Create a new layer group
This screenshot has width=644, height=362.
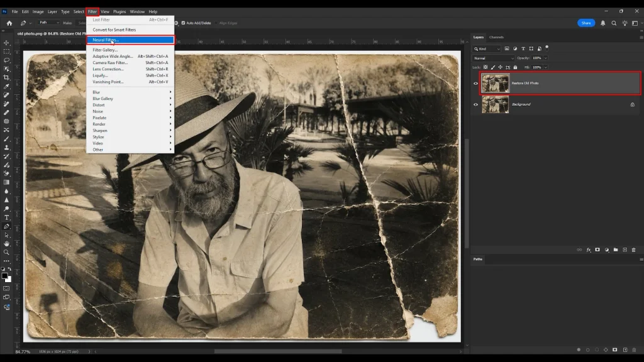click(x=616, y=250)
